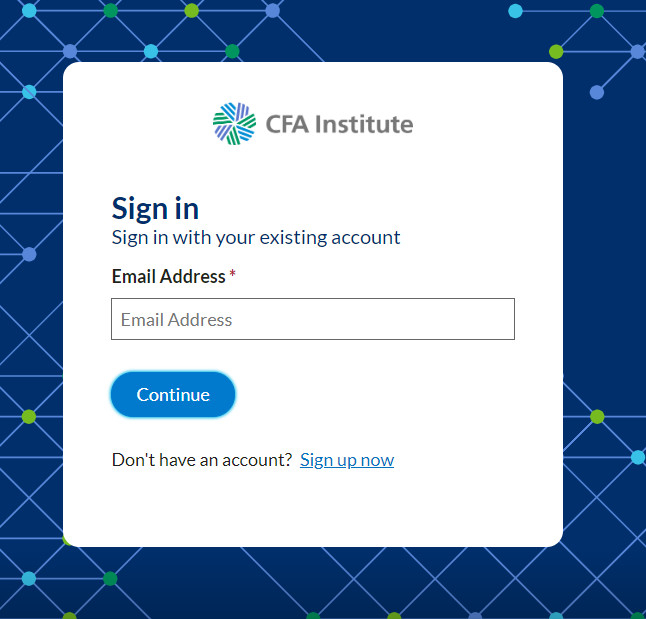
Task: Click the green dot peeking behind card's bottom-left corner
Action: pyautogui.click(x=66, y=539)
